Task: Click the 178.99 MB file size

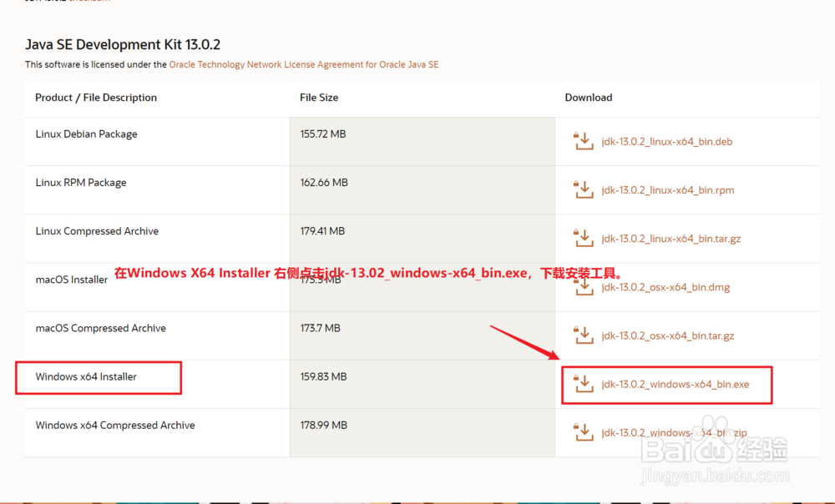Action: (x=323, y=426)
